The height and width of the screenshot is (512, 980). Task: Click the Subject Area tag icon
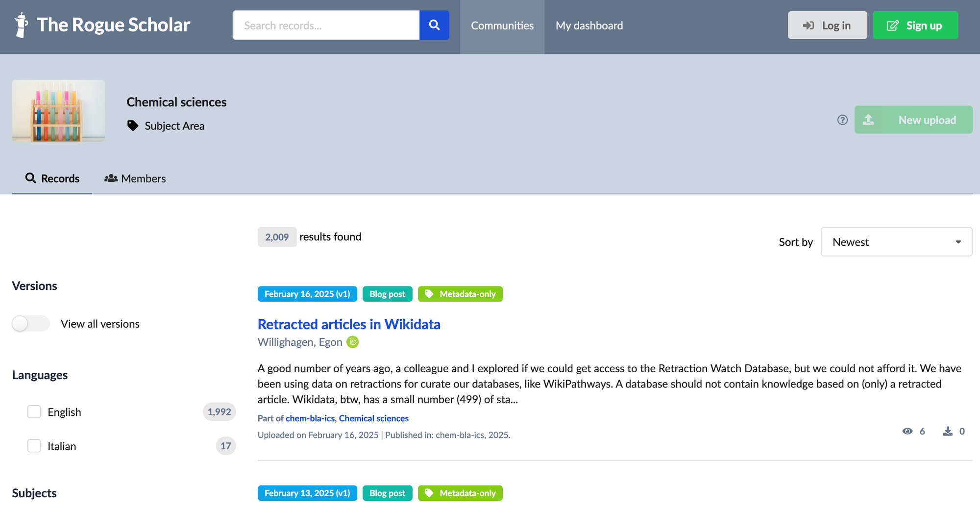tap(132, 126)
